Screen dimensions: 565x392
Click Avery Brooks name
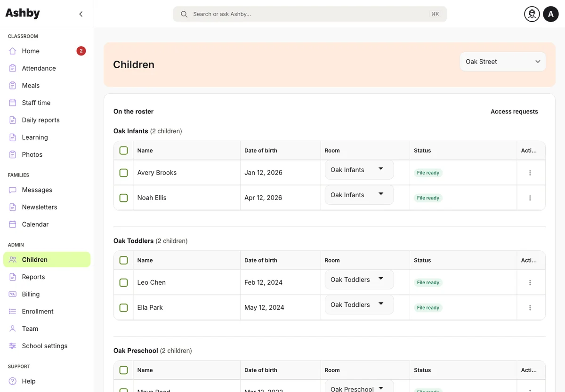tap(157, 173)
